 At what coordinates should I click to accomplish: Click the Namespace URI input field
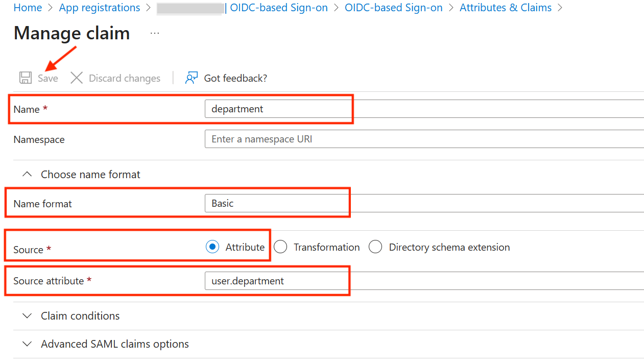coord(424,139)
